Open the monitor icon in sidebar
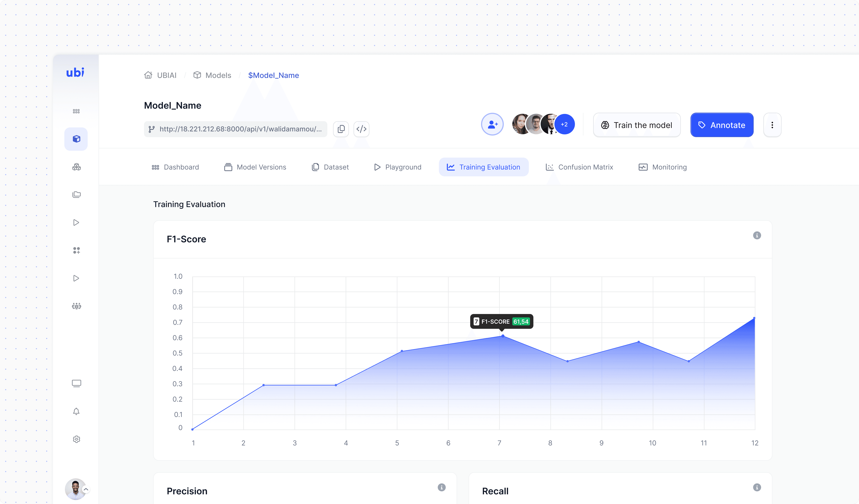 76,383
